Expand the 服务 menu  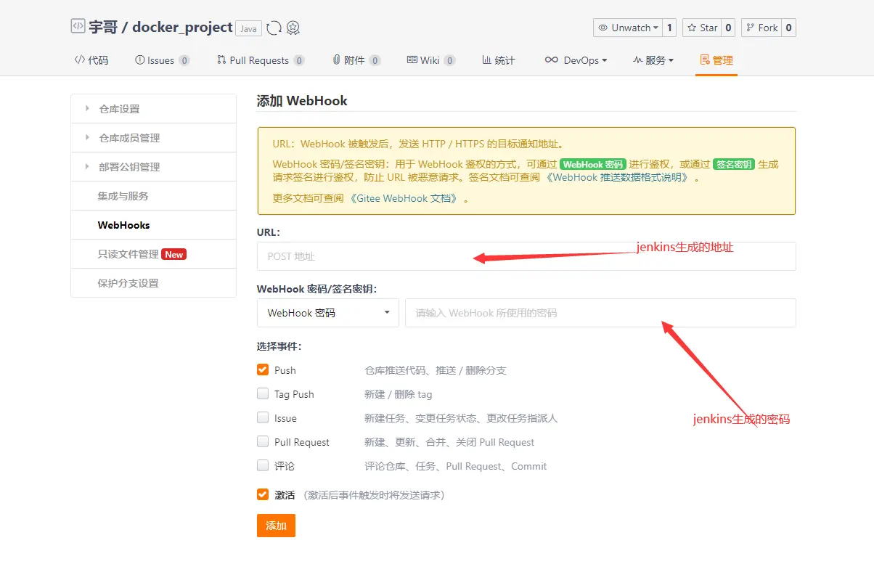pos(653,60)
